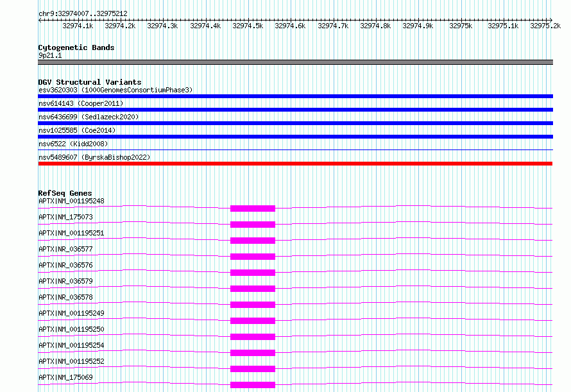Select the Cytogenetic Bands track title

[76, 47]
